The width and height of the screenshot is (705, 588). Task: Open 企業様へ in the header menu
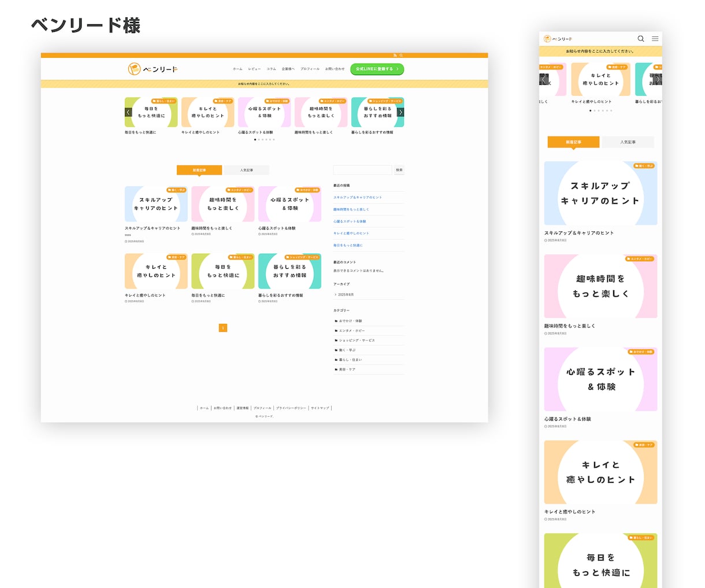(288, 69)
